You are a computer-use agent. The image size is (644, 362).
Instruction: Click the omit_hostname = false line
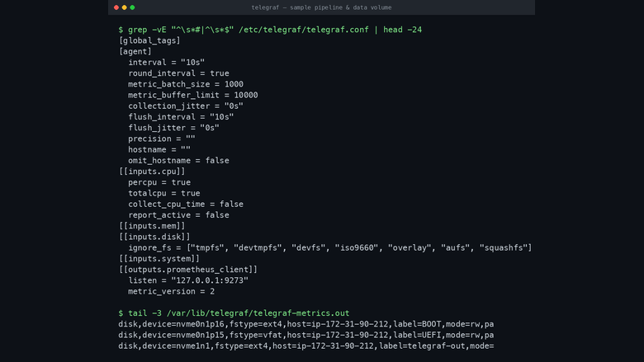[178, 160]
